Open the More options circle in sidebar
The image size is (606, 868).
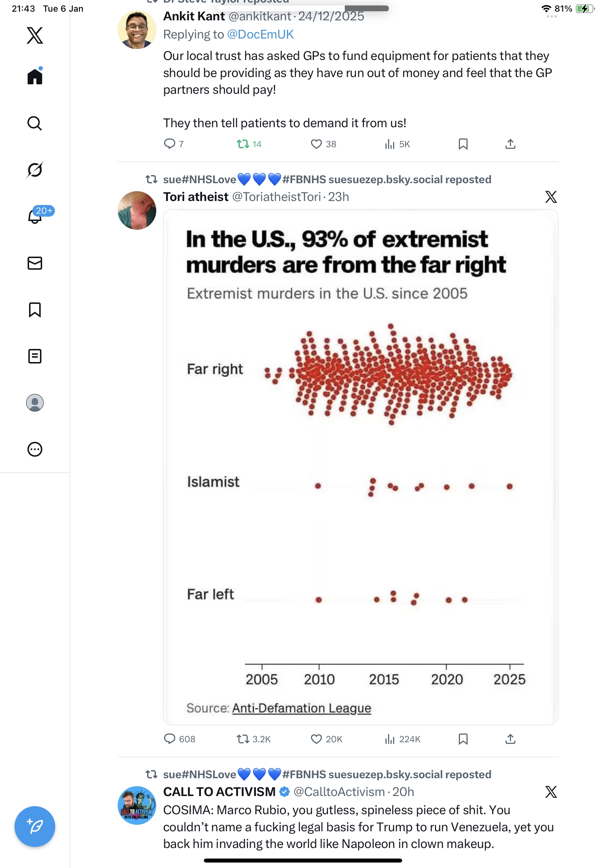tap(35, 449)
